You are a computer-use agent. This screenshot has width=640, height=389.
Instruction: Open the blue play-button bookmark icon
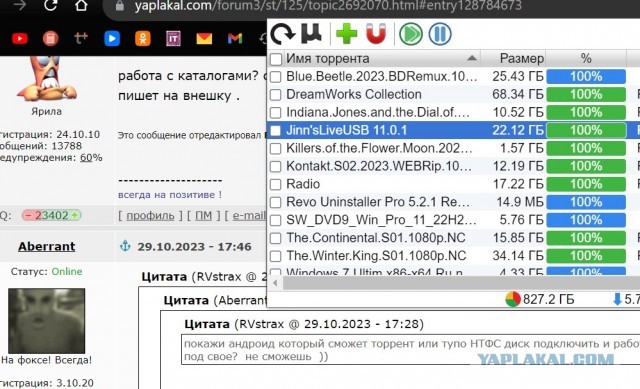coord(112,39)
